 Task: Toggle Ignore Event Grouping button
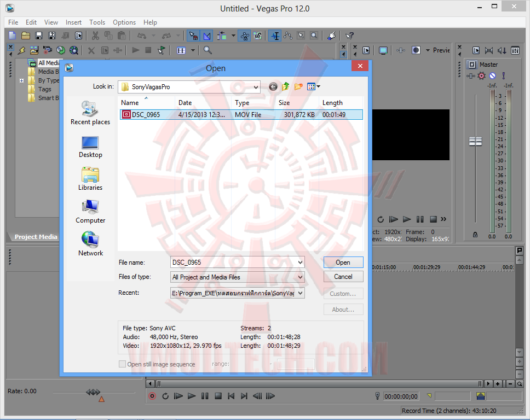(x=257, y=36)
